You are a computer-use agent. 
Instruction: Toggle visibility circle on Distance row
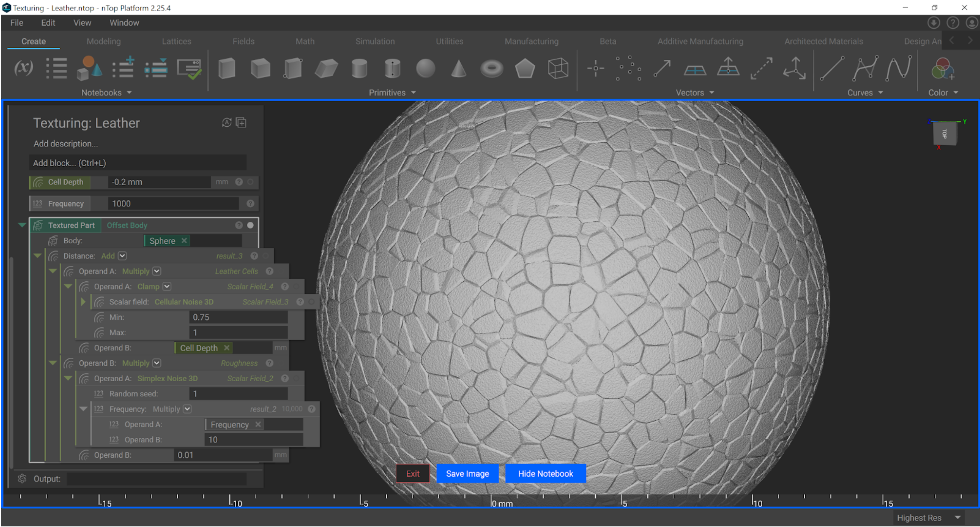coord(266,256)
